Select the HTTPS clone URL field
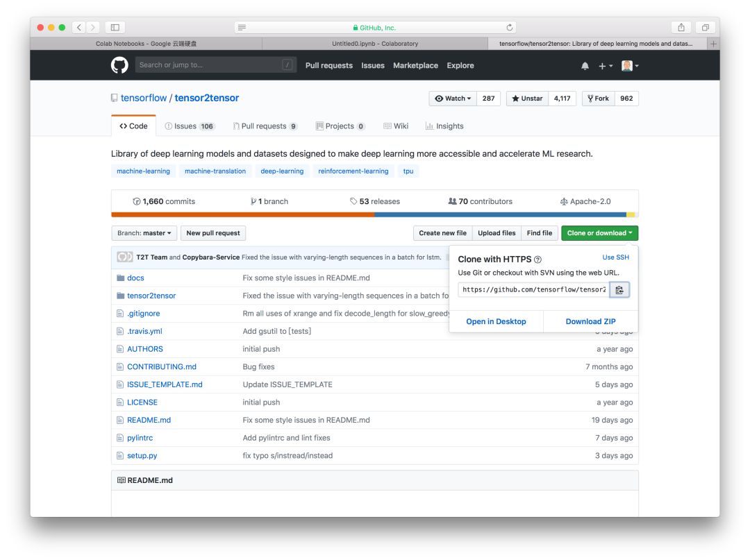Screen dimensions: 750x560 (534, 290)
